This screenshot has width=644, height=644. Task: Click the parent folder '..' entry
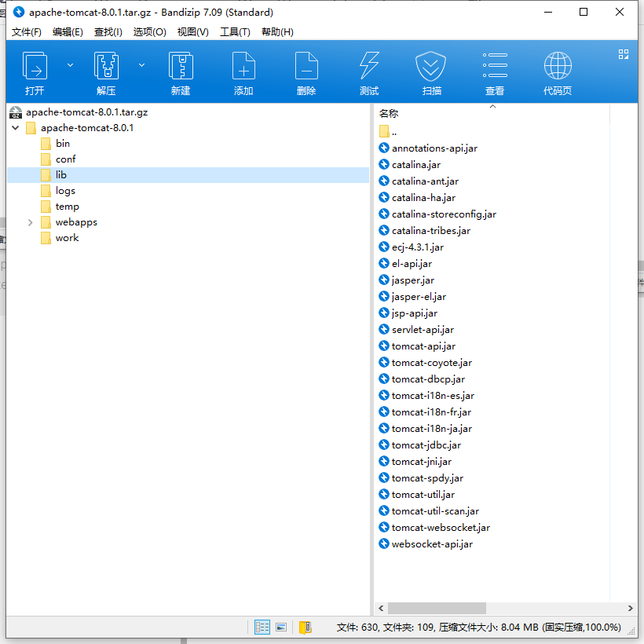[388, 131]
